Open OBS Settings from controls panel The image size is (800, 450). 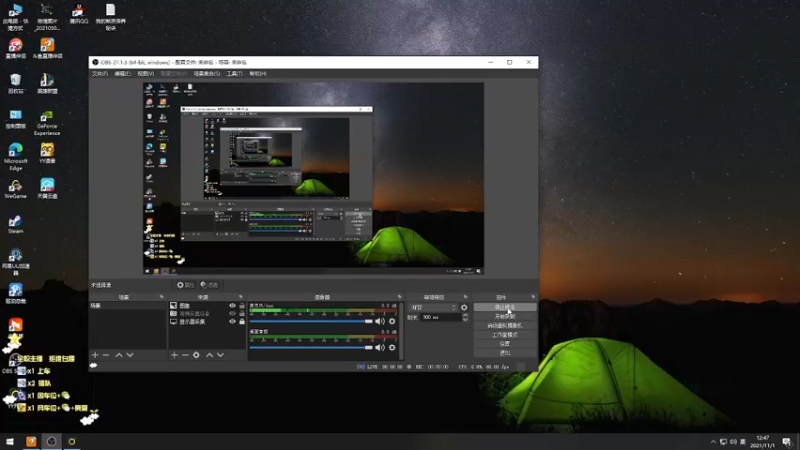point(505,344)
